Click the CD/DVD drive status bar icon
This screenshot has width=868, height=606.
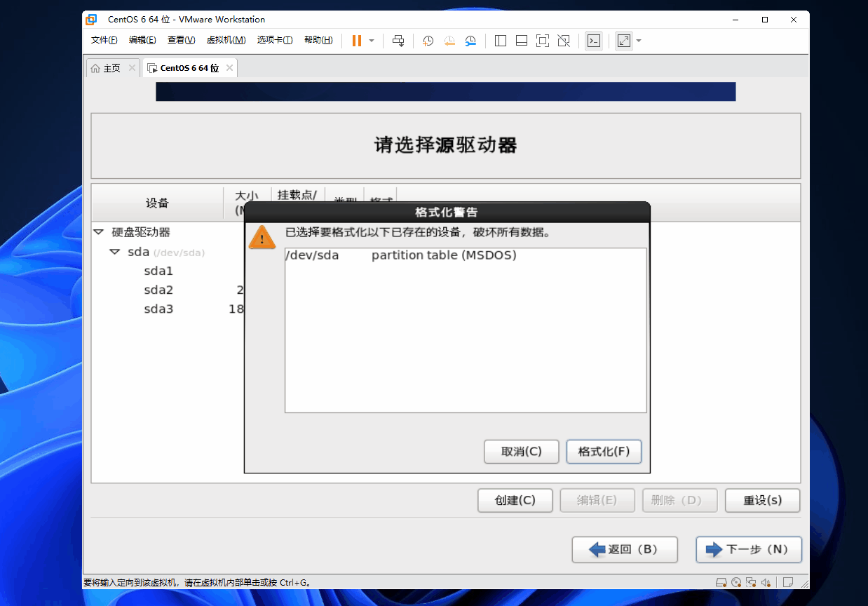click(x=736, y=582)
